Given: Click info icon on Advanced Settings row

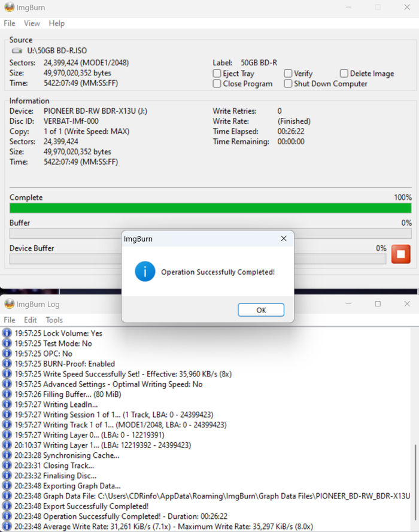Looking at the screenshot, I should coord(7,384).
